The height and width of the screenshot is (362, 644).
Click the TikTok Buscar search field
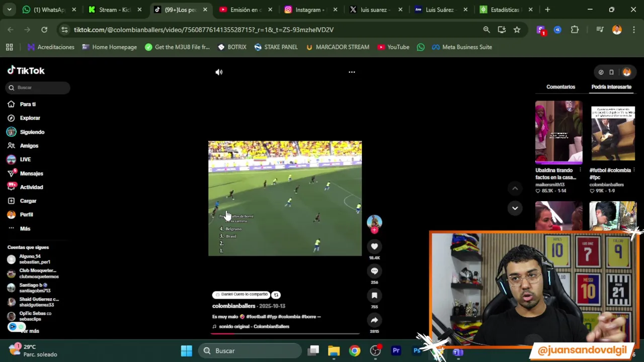click(x=38, y=87)
